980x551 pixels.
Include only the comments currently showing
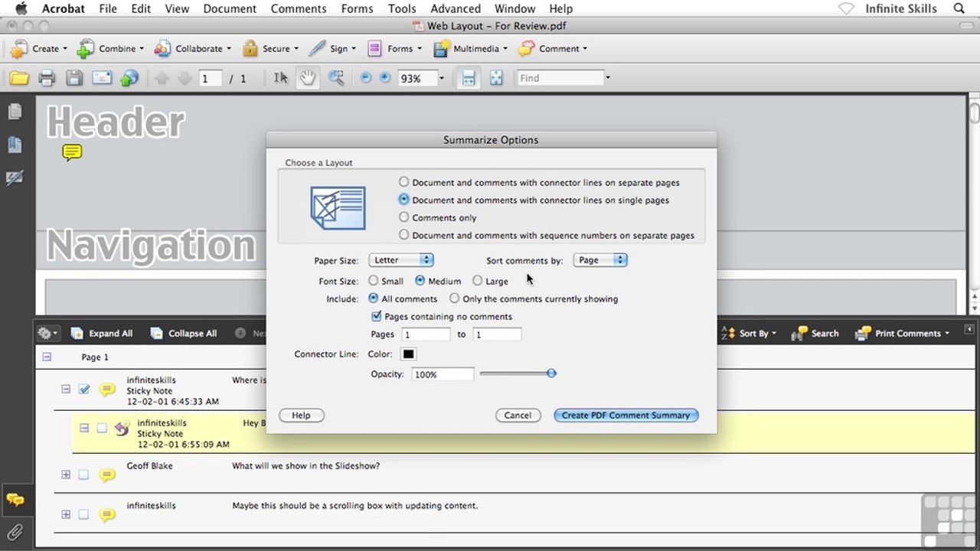point(454,298)
